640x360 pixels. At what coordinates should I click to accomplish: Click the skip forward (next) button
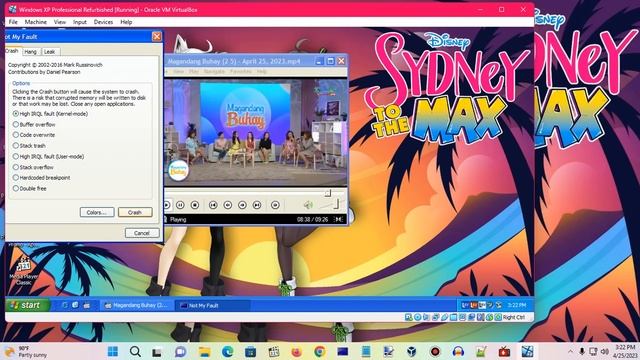[x=257, y=205]
